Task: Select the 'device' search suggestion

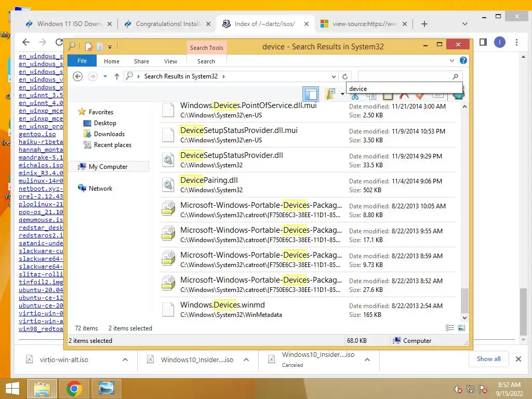Action: [404, 88]
